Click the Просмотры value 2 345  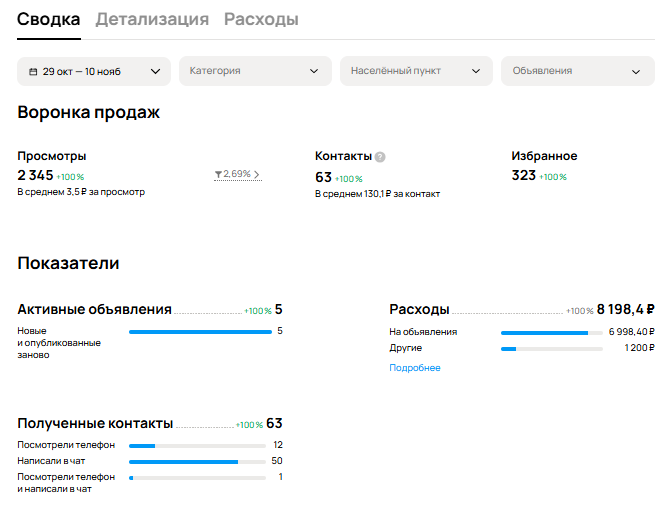click(35, 176)
